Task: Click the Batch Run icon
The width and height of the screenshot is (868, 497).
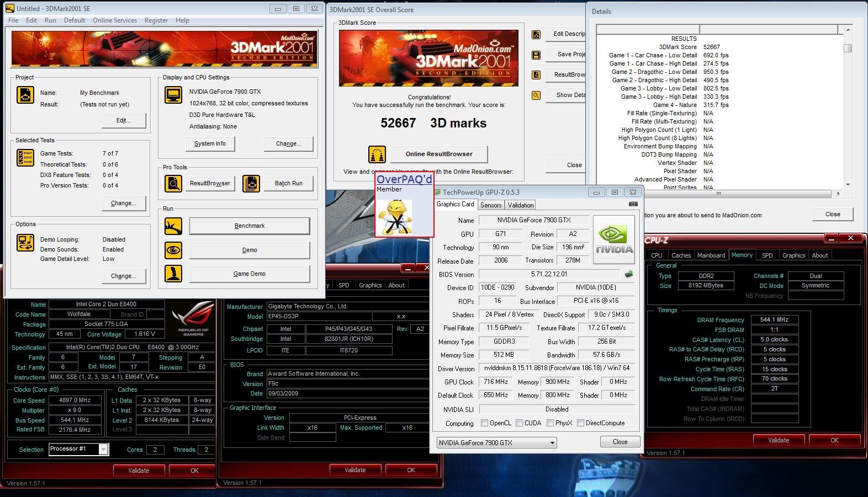Action: tap(251, 183)
